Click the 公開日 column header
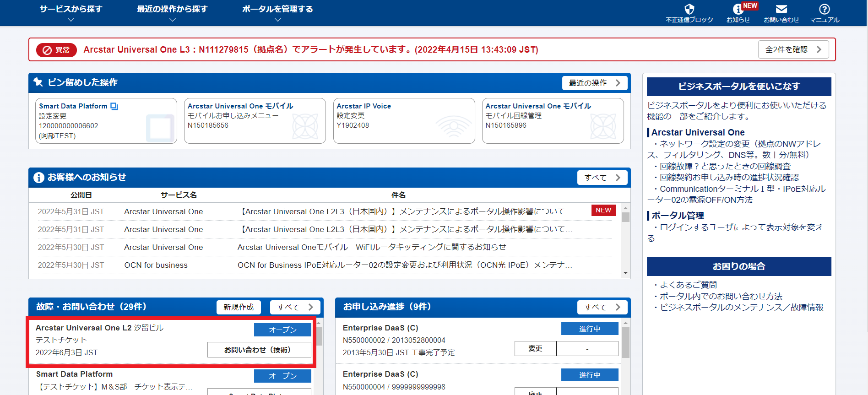 pyautogui.click(x=81, y=195)
